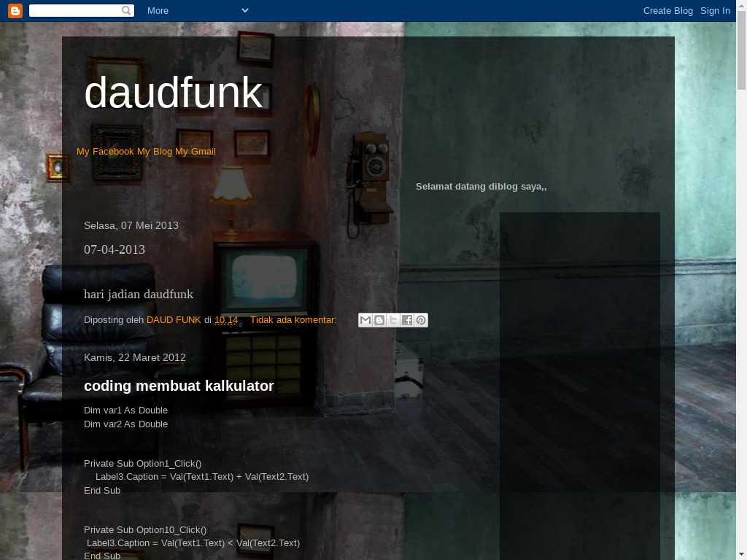Click the BlogThis! share icon

[x=379, y=320]
